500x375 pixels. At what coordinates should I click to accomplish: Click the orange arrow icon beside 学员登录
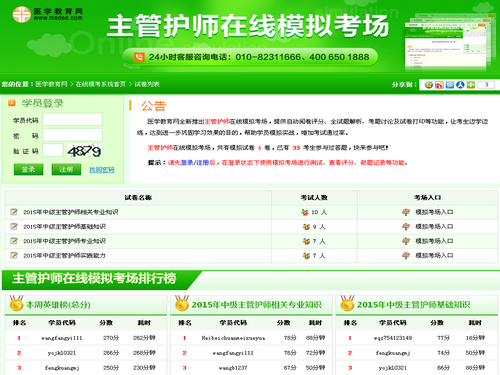point(12,103)
